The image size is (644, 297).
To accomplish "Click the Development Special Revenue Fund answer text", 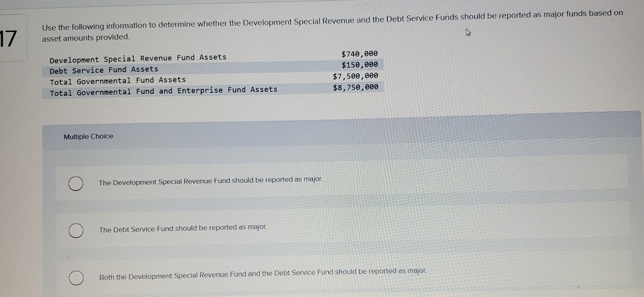I will (209, 180).
